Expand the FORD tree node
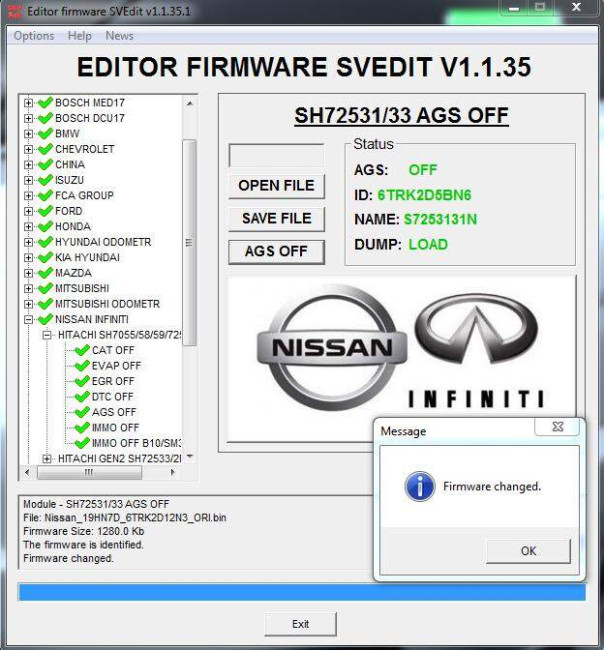The image size is (604, 650). click(x=28, y=211)
